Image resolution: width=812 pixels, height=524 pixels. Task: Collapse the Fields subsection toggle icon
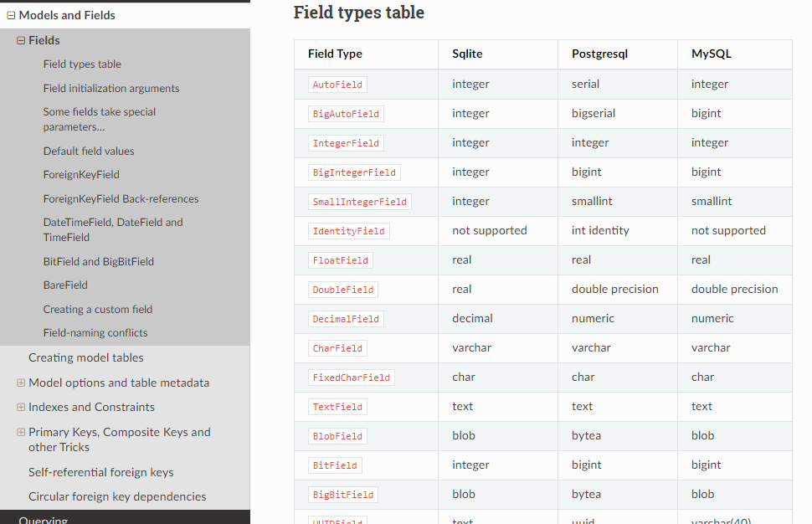21,40
